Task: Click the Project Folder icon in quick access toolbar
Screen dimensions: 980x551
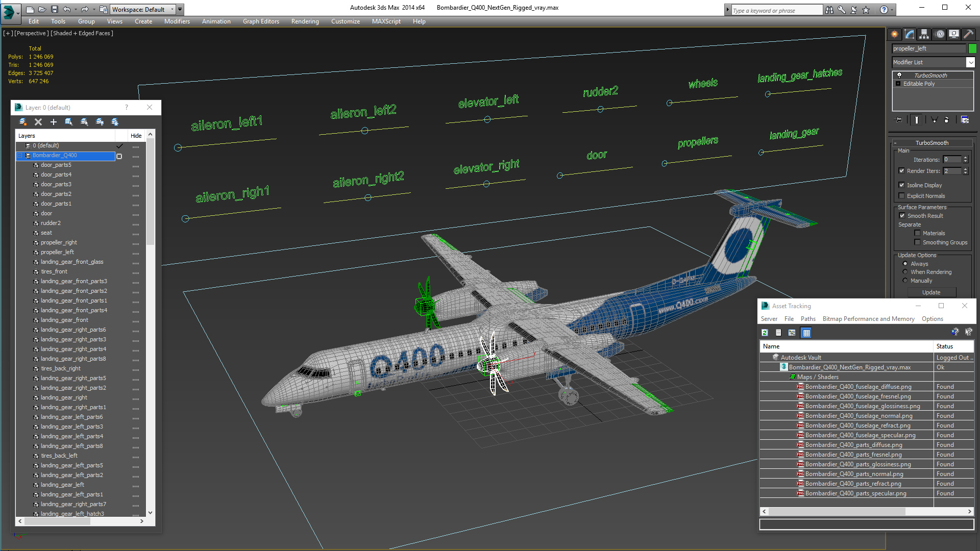Action: click(103, 9)
